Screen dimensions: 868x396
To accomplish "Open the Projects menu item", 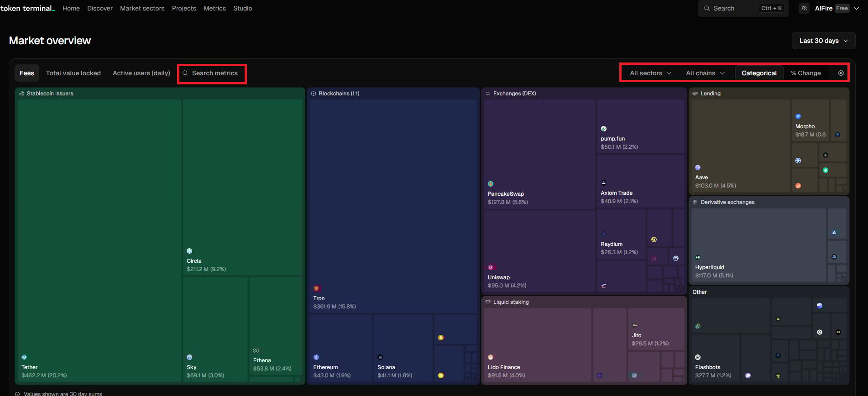I will click(184, 8).
